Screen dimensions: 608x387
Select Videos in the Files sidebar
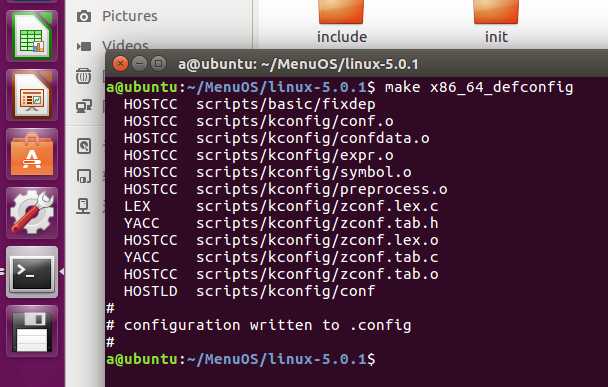[125, 46]
